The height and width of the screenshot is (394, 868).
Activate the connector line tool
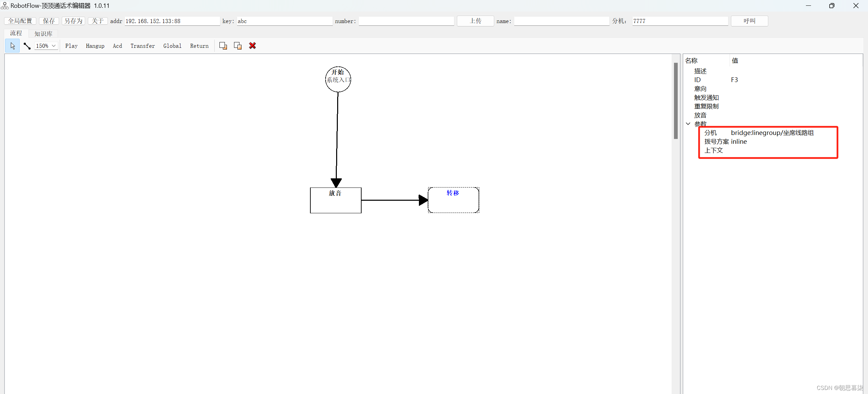(27, 46)
